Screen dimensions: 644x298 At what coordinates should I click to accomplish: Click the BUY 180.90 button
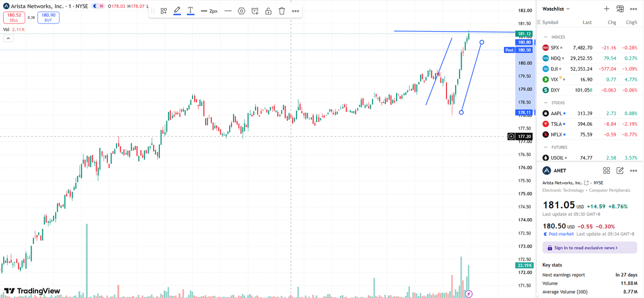pyautogui.click(x=48, y=18)
